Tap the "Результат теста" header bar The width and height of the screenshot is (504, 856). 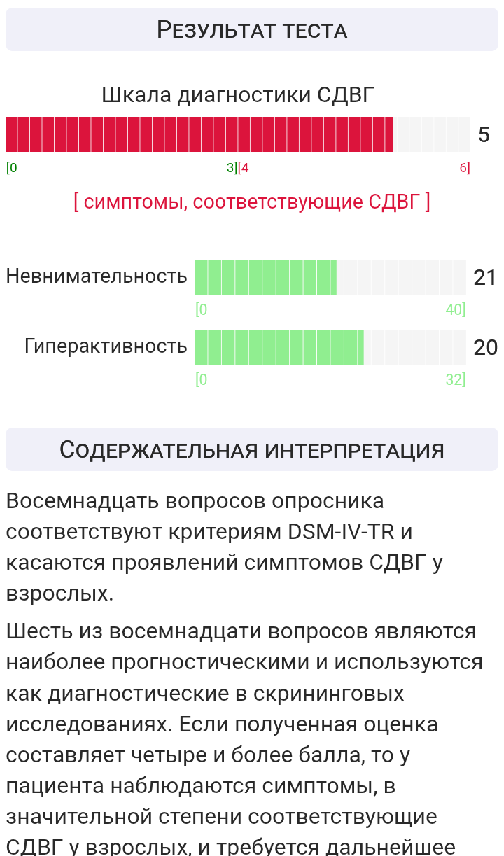[252, 29]
